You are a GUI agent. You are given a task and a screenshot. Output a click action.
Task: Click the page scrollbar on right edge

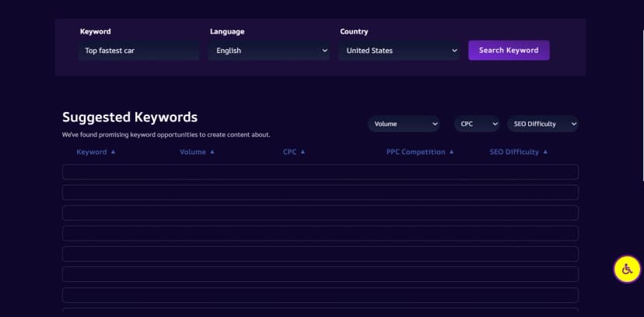point(642,105)
